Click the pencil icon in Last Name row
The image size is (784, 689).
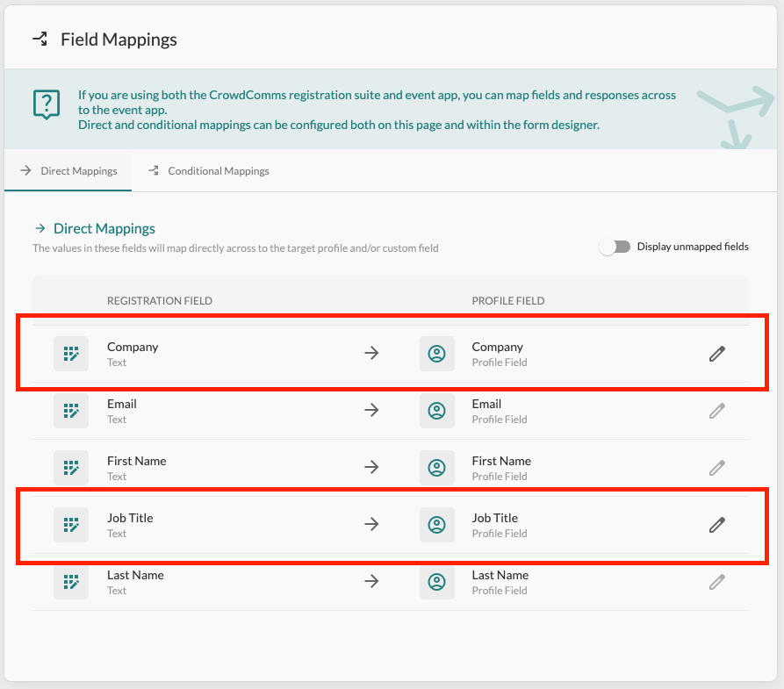click(716, 582)
